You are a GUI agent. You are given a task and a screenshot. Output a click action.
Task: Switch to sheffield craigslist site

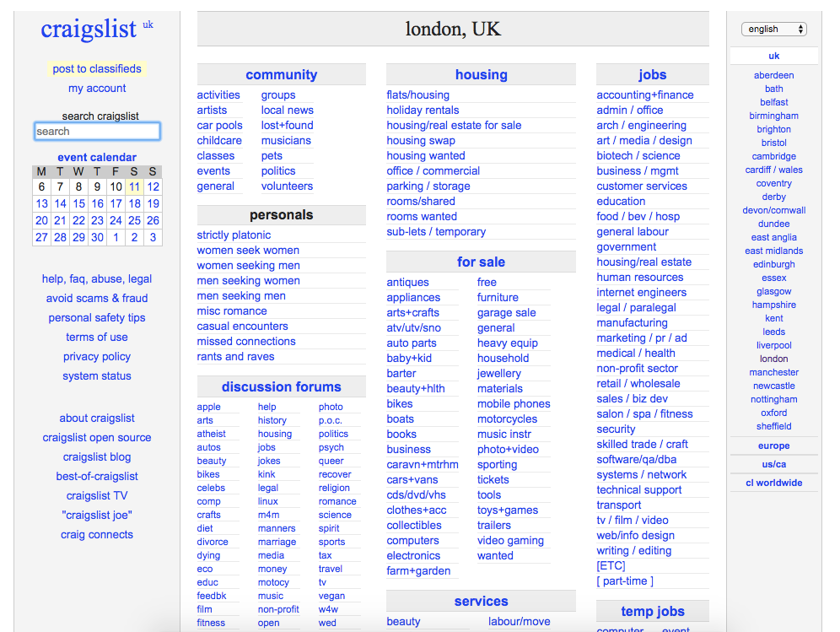(x=773, y=426)
